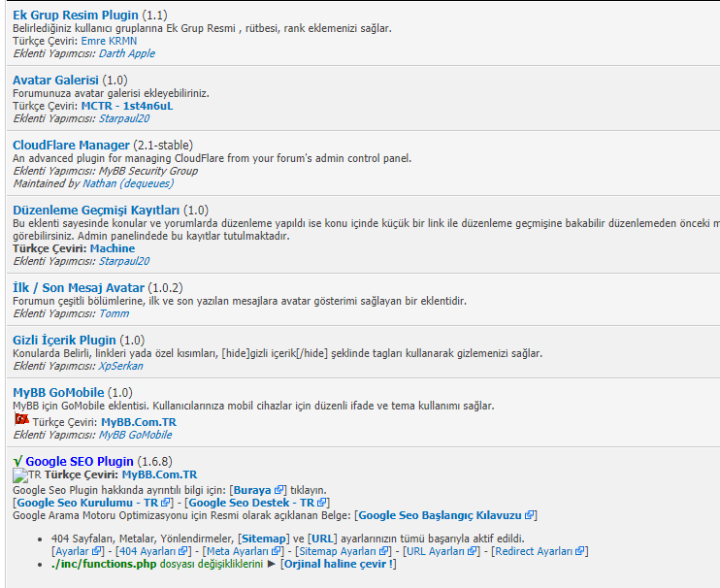Visit the author Tomm link

tap(114, 314)
